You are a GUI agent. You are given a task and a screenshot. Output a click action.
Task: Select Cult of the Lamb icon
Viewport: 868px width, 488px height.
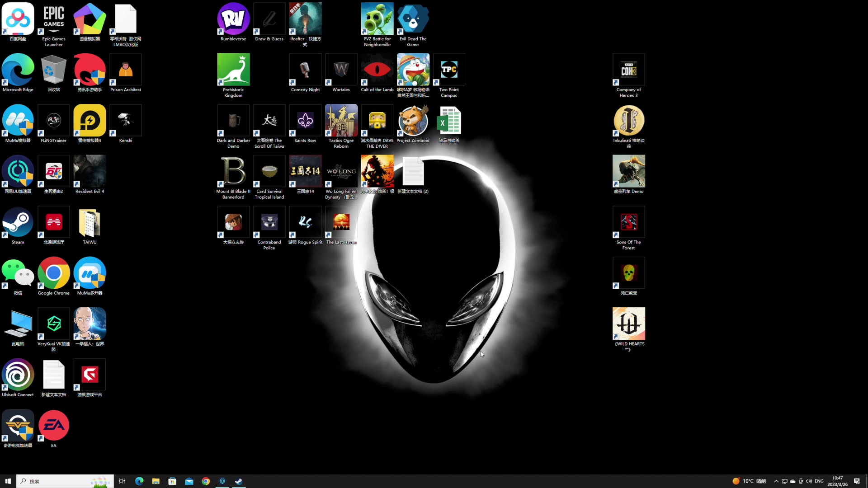(x=377, y=73)
